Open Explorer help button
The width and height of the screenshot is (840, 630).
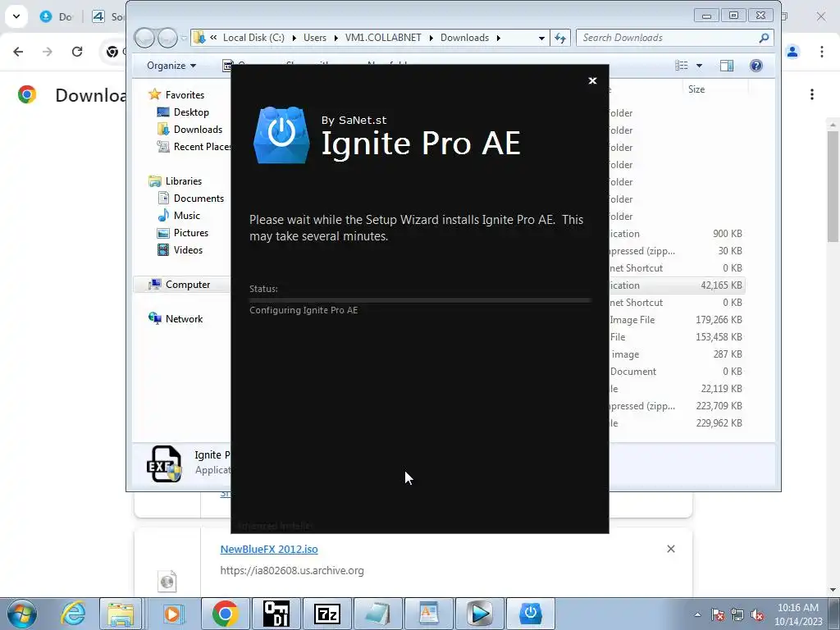756,66
